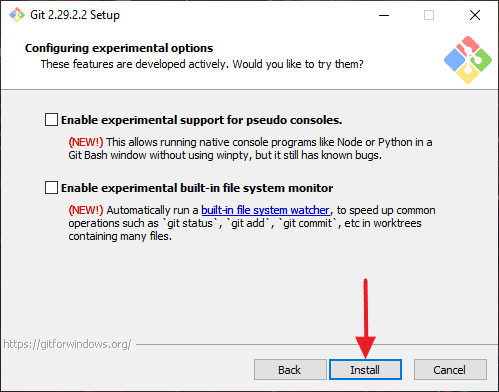Click the "Enable experimental built-in file system monitor" label

[197, 188]
